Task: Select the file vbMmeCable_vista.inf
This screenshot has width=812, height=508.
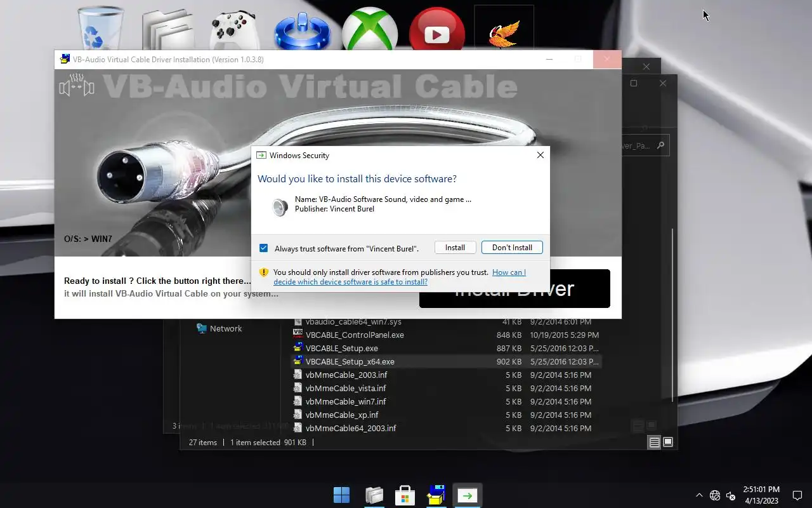Action: [346, 388]
